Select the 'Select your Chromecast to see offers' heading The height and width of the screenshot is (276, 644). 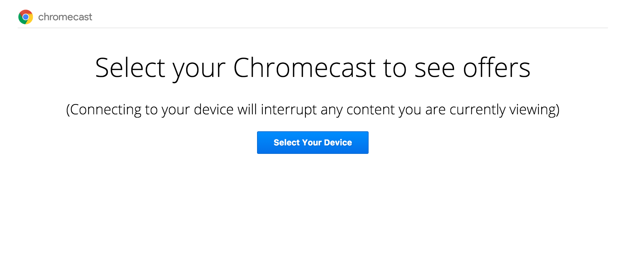coord(313,69)
